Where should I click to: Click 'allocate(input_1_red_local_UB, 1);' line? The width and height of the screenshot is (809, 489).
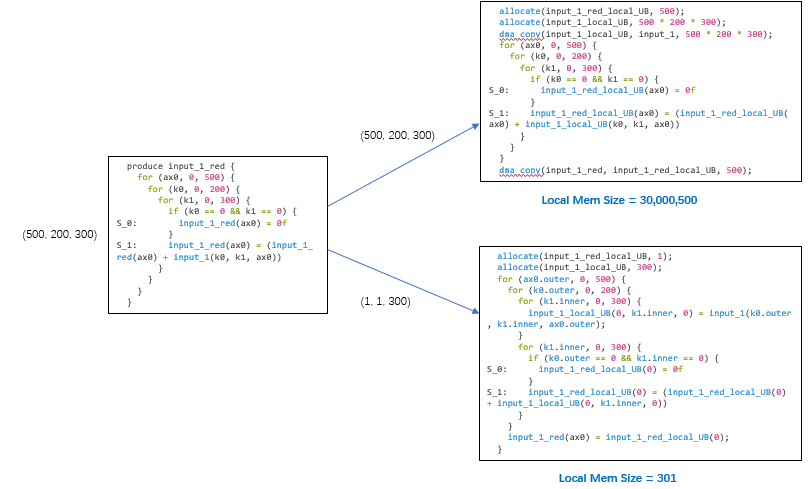(x=585, y=256)
